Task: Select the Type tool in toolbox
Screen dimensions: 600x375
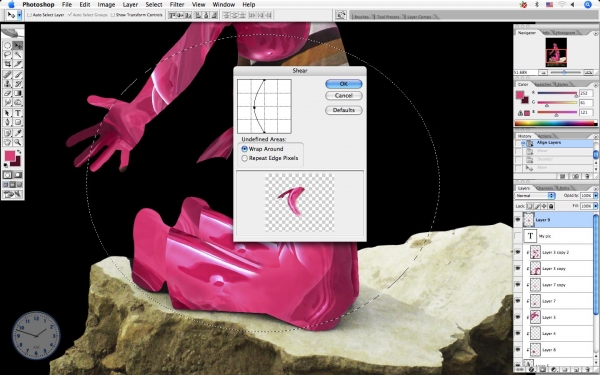Action: click(18, 113)
